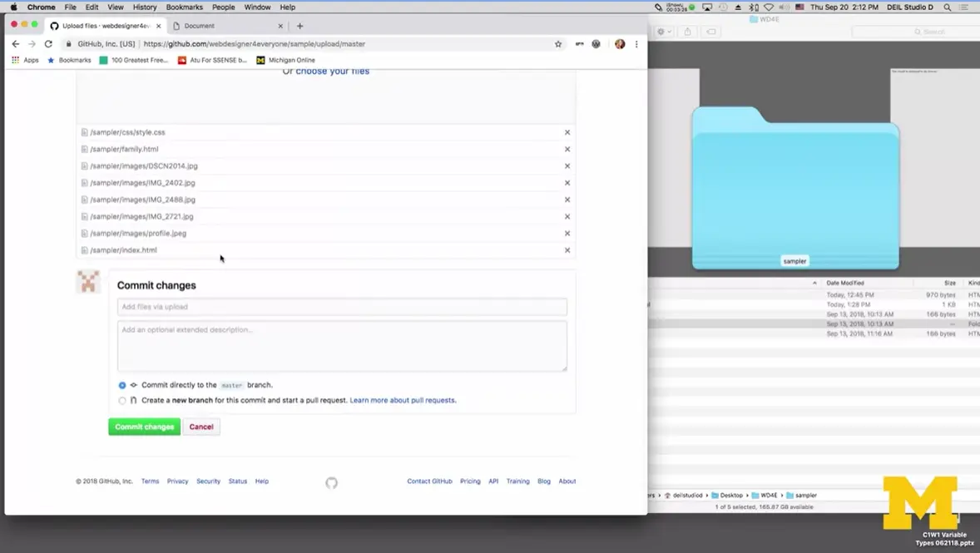
Task: Click the green Commit changes button
Action: [143, 427]
